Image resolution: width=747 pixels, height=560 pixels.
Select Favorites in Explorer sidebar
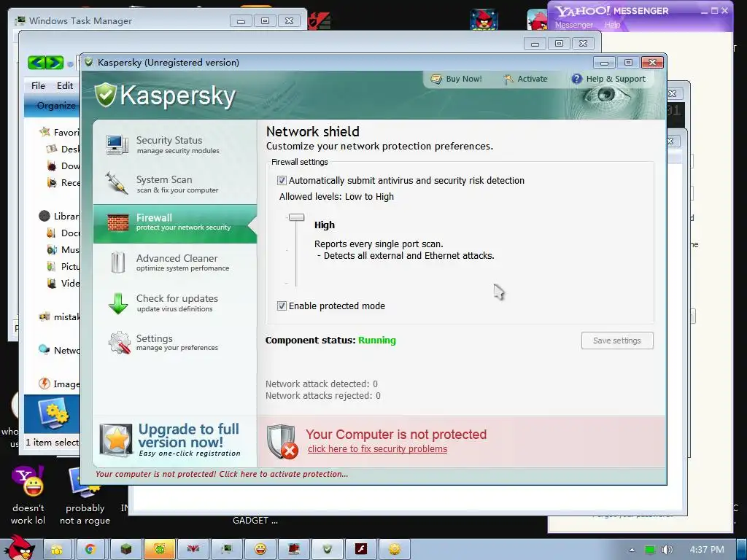pyautogui.click(x=59, y=133)
